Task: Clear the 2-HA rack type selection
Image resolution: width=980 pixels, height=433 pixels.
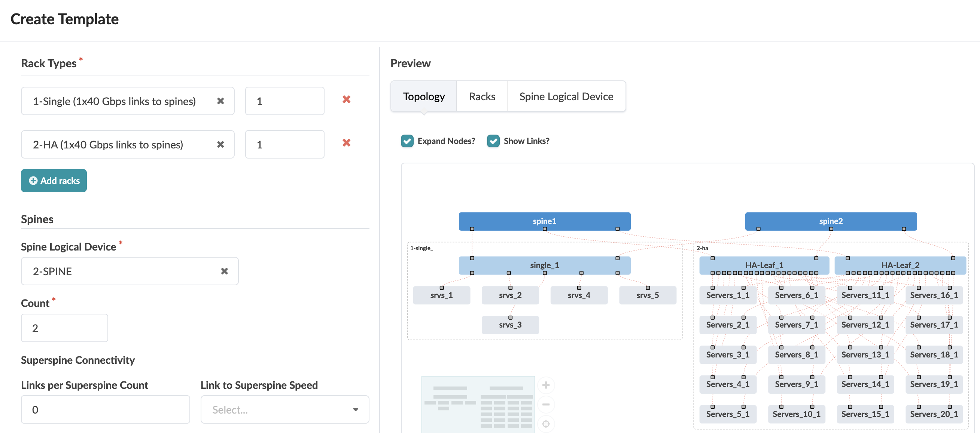Action: pyautogui.click(x=220, y=144)
